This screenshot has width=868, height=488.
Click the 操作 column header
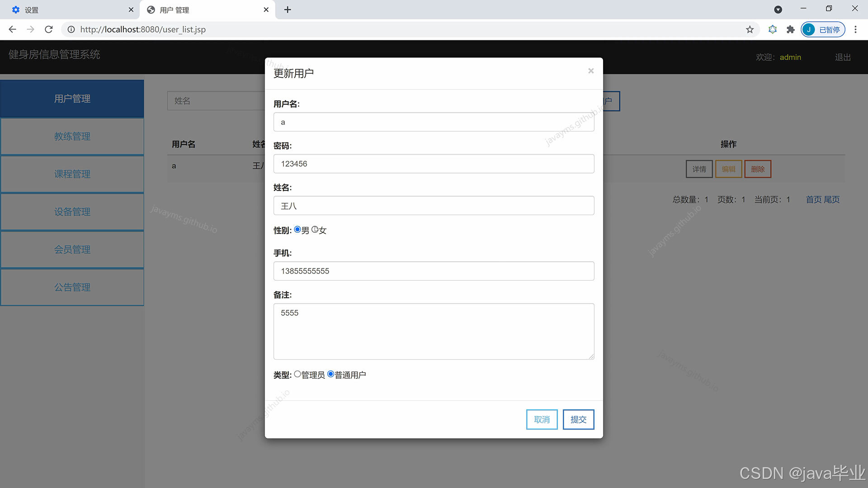[728, 144]
